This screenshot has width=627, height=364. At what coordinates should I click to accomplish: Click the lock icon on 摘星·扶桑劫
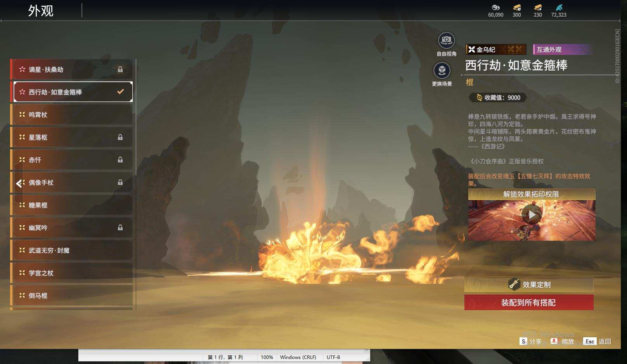[x=120, y=69]
